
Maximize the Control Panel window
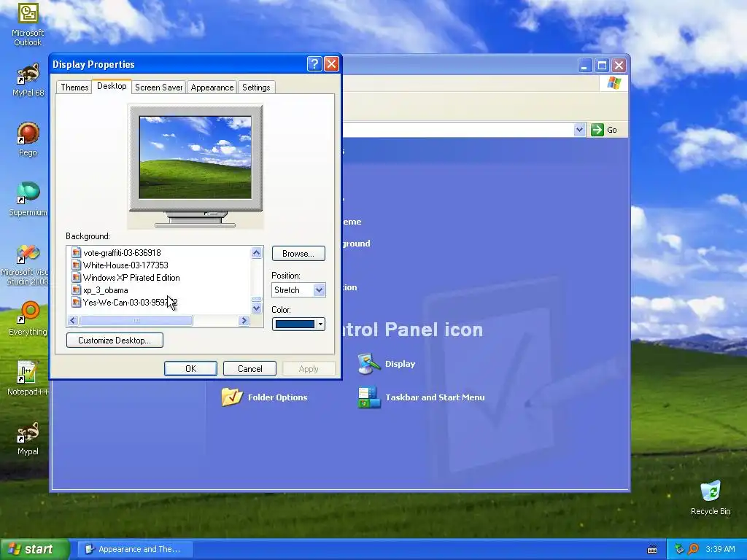point(602,65)
